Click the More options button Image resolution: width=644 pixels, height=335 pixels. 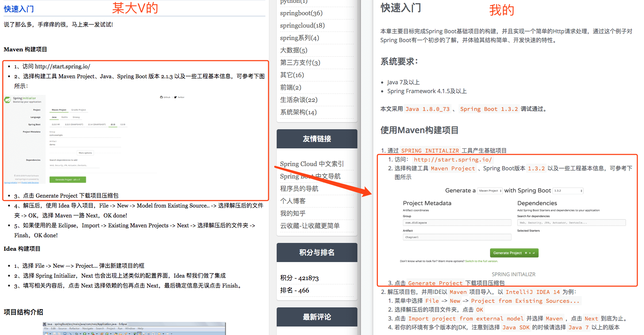pyautogui.click(x=85, y=153)
